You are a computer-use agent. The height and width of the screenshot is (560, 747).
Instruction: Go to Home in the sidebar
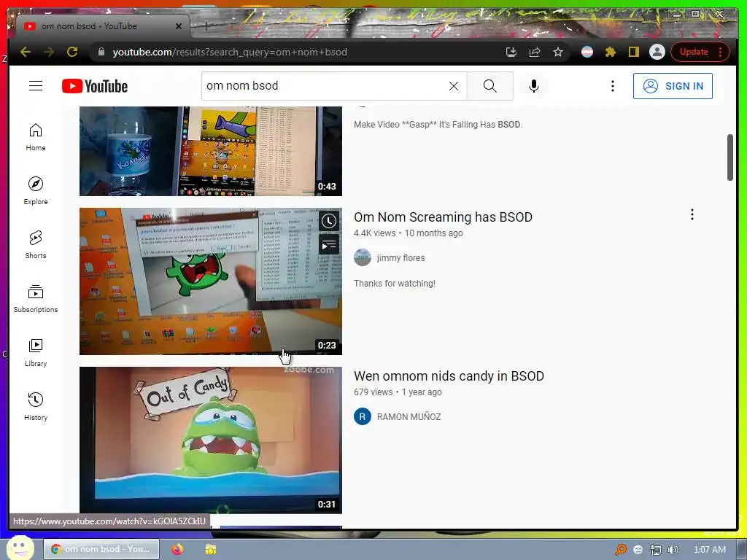36,137
